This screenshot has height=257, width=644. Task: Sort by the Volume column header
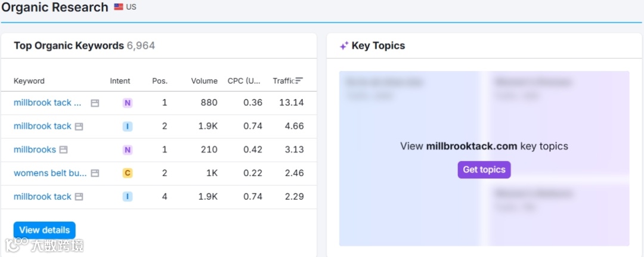click(204, 81)
